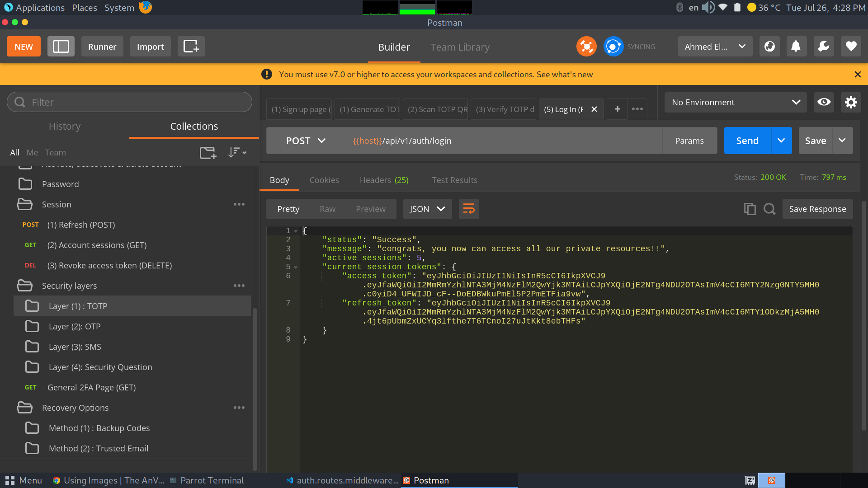
Task: Click the search response icon
Action: 769,209
